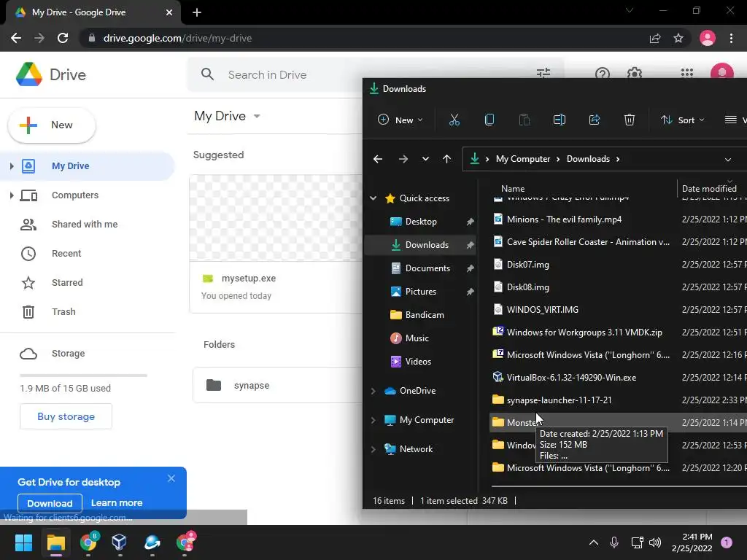Open VirtualBox from the taskbar
747x560 pixels.
119,542
